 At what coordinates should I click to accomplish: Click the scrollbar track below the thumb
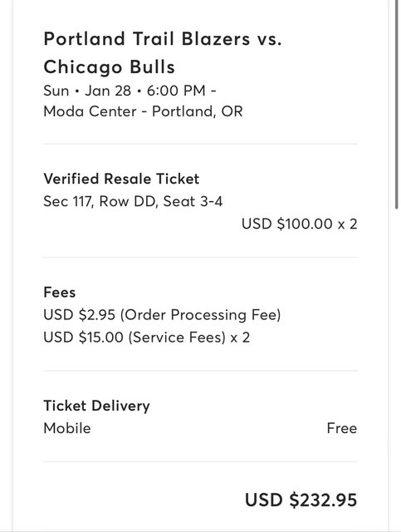coord(397,370)
